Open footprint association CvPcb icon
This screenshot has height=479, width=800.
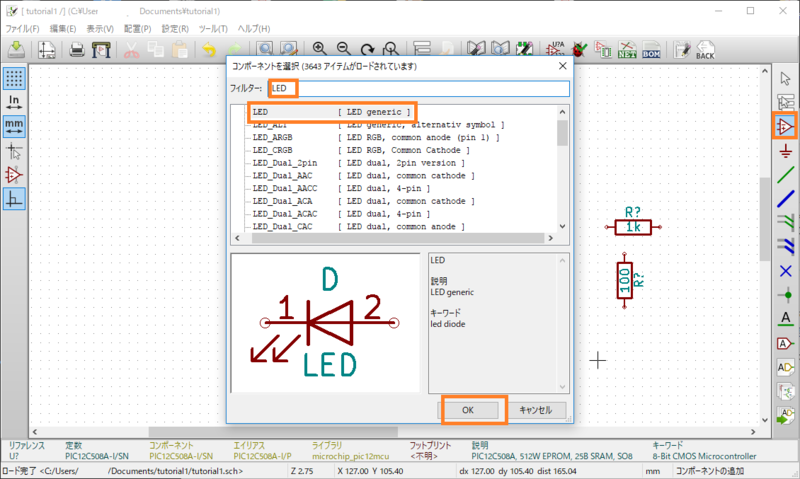click(603, 49)
